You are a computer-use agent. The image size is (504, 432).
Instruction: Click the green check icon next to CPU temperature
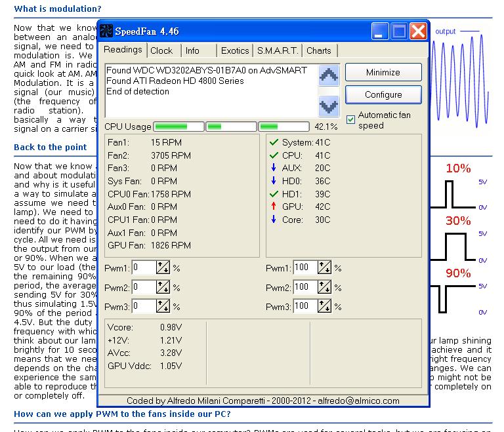point(274,155)
